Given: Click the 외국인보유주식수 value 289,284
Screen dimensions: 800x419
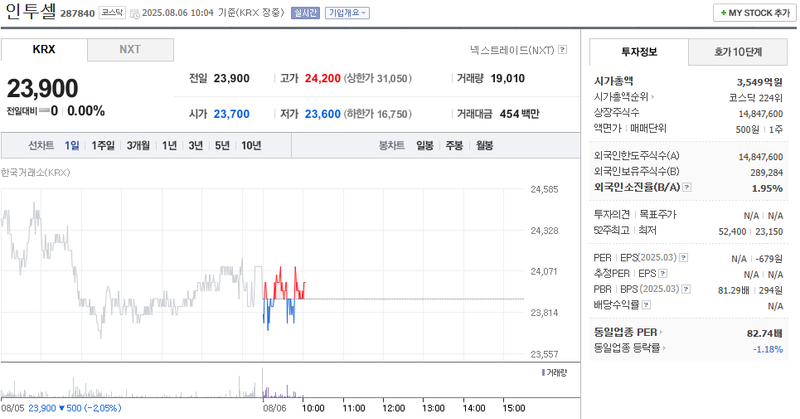Looking at the screenshot, I should (x=766, y=172).
